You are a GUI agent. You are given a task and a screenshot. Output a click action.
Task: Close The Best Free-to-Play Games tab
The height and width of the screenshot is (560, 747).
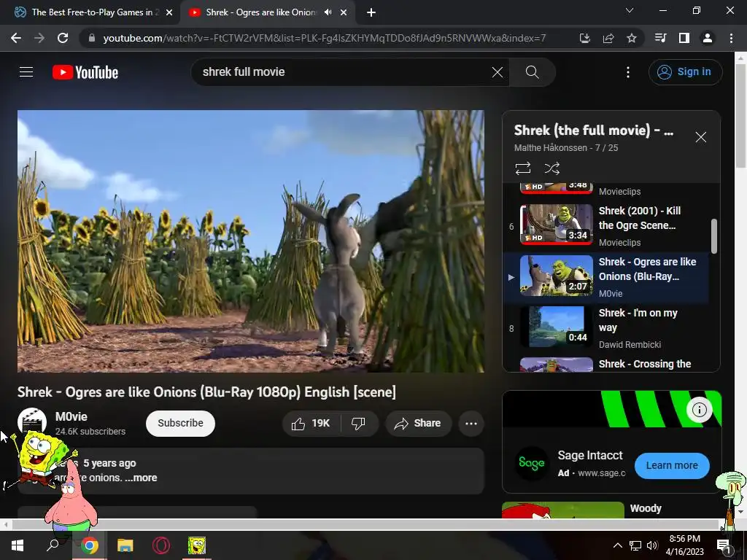(x=169, y=12)
